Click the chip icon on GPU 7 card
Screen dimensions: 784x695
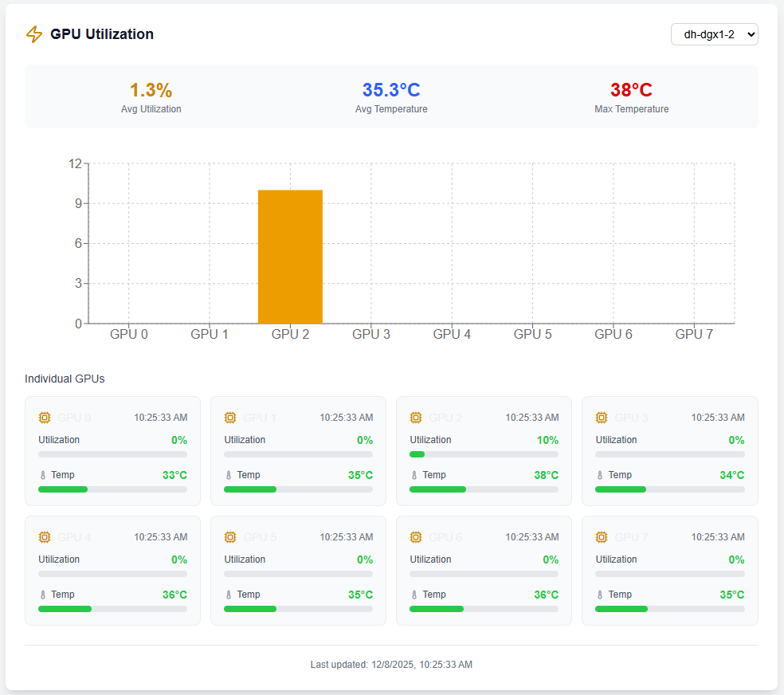[x=602, y=537]
